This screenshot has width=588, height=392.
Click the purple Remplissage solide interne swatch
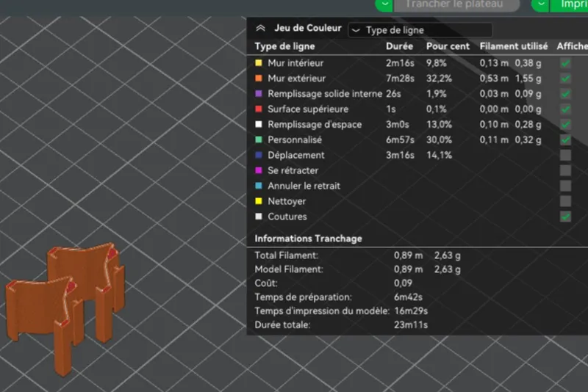click(x=259, y=94)
